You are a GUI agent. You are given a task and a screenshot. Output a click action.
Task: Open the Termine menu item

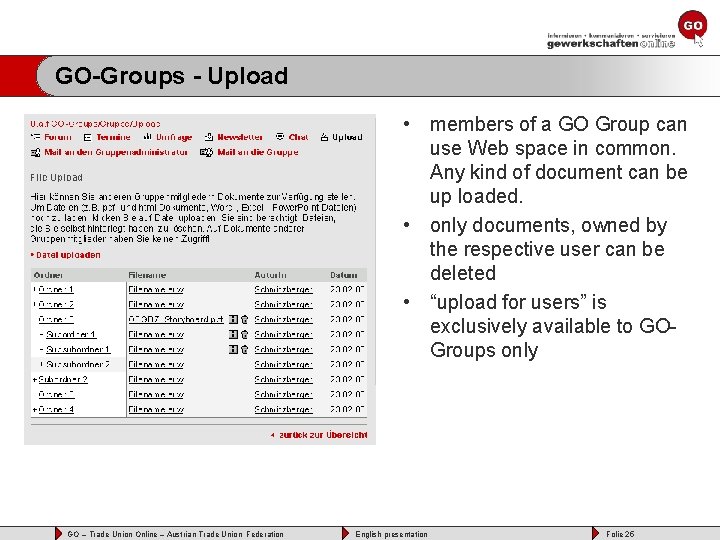(x=113, y=137)
